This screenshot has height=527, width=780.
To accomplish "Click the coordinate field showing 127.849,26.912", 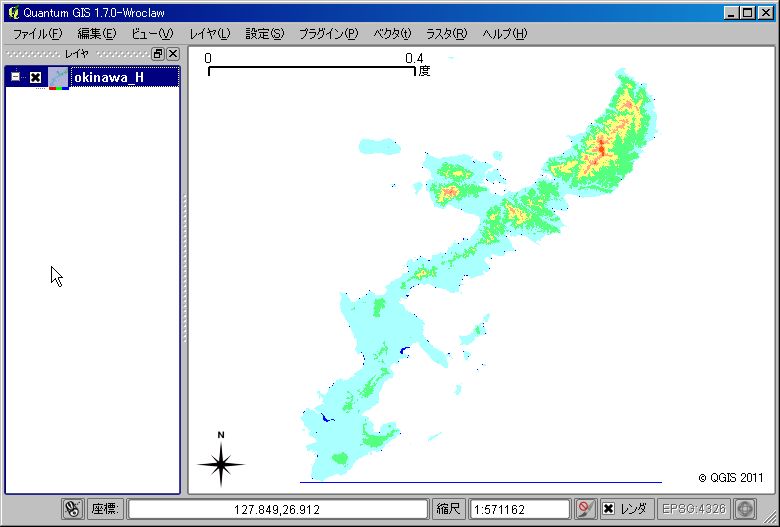I will (277, 509).
